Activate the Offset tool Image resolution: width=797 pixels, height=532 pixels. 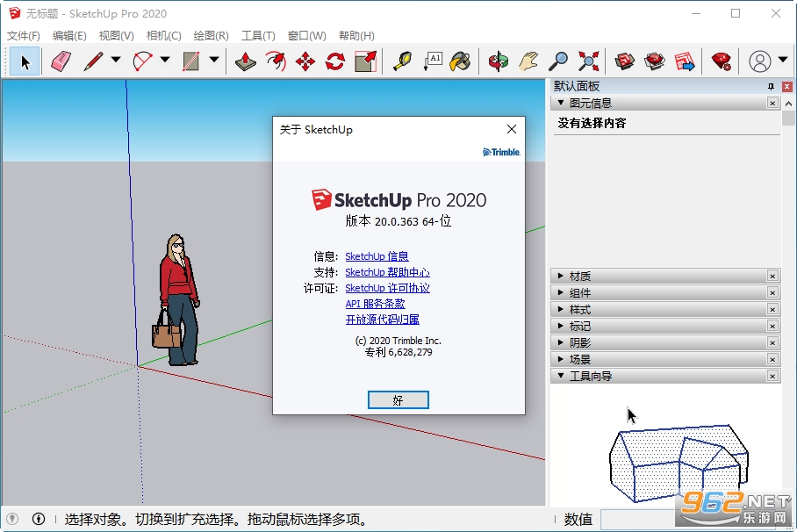coord(276,61)
